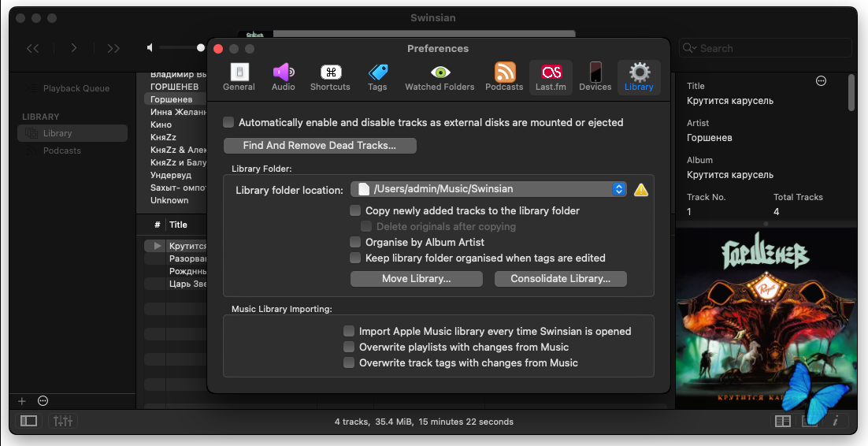Open the Shortcuts preferences pane
This screenshot has width=868, height=446.
[330, 76]
